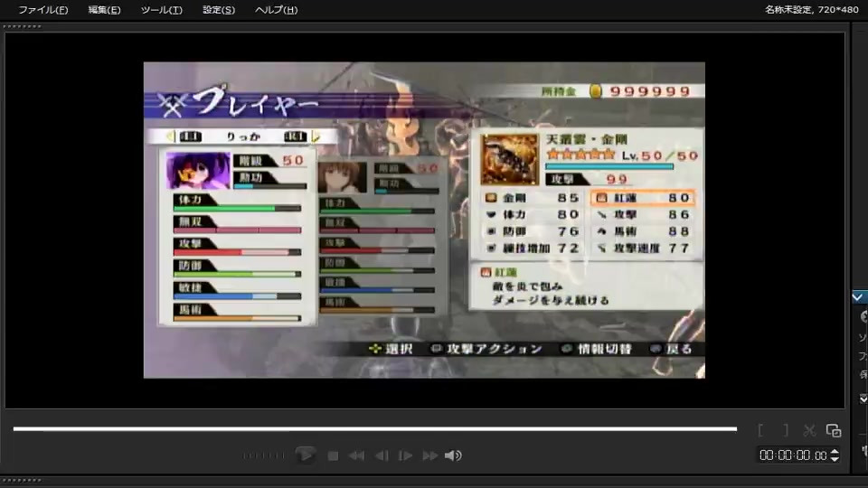Open the 編集(E) menu

[x=104, y=10]
